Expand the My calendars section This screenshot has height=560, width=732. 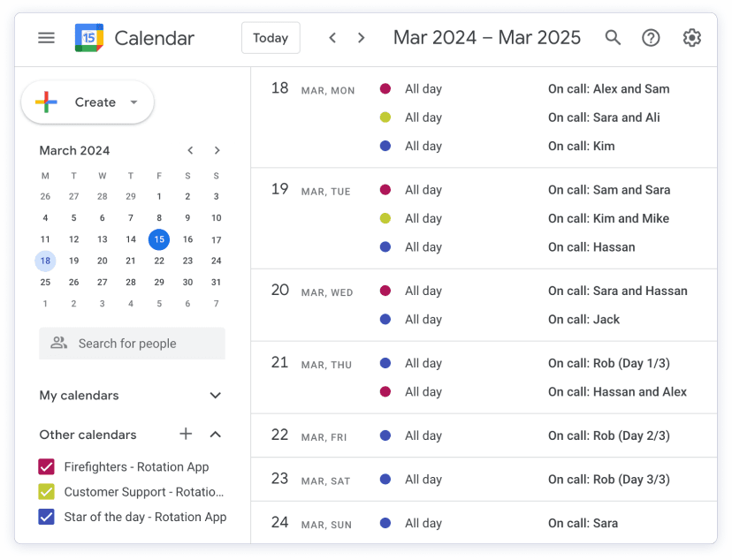pyautogui.click(x=215, y=395)
